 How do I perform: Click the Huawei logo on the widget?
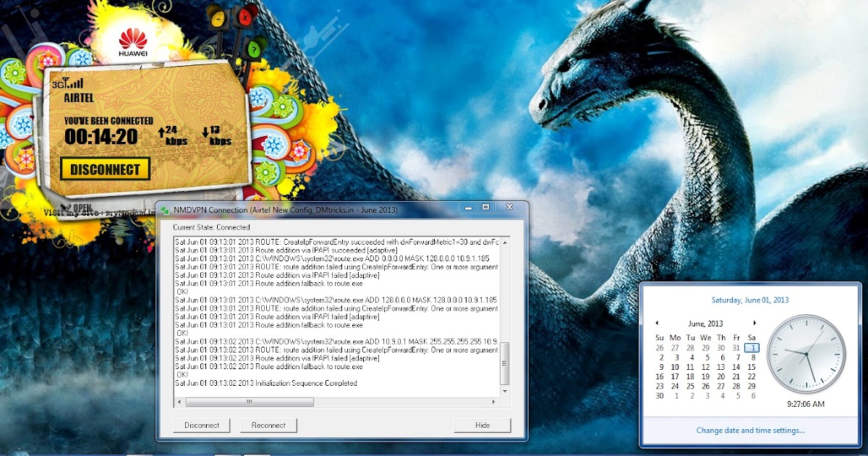[133, 42]
